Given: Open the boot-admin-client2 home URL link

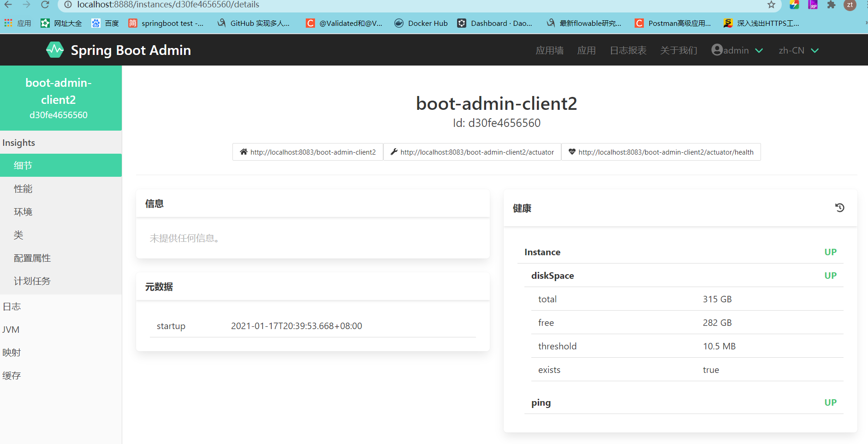Looking at the screenshot, I should tap(308, 152).
